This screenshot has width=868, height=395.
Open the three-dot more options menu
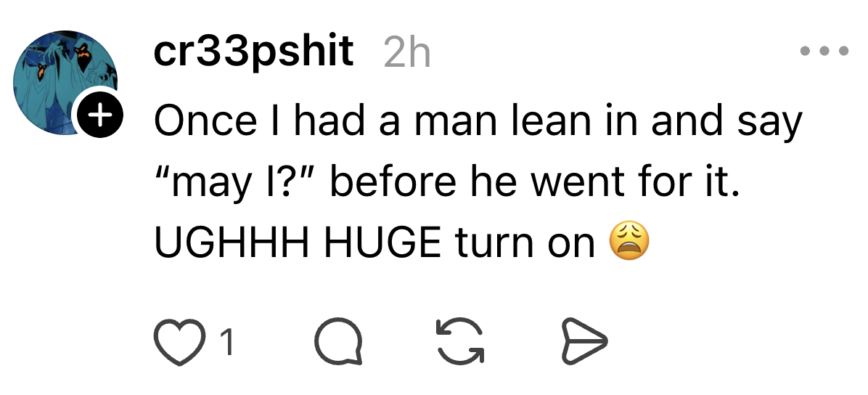click(824, 52)
